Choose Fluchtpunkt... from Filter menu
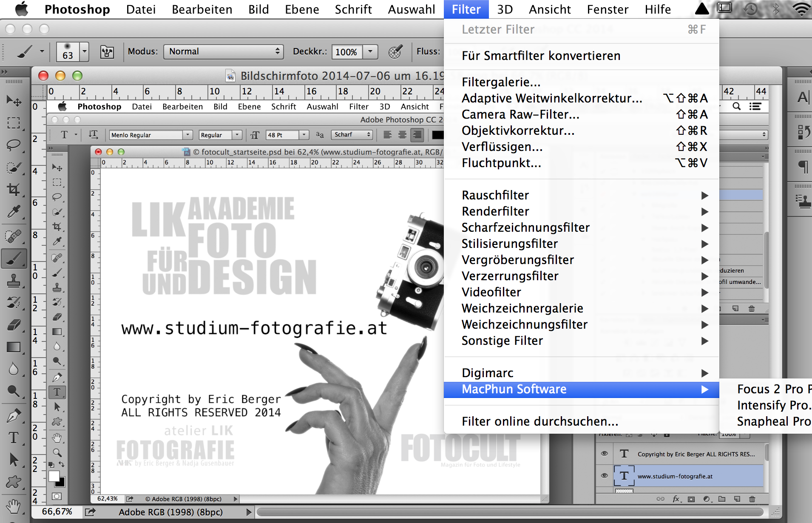Screen dimensions: 812x523 [x=582, y=163]
